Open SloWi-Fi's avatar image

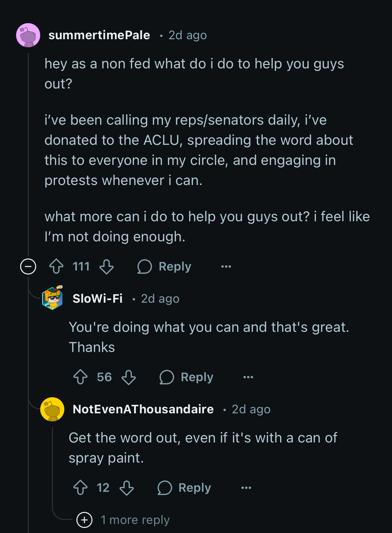[x=52, y=298]
